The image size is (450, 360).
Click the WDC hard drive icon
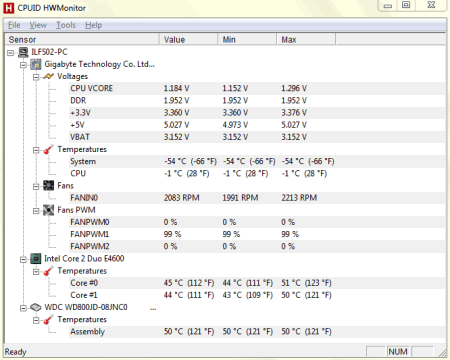click(x=36, y=307)
